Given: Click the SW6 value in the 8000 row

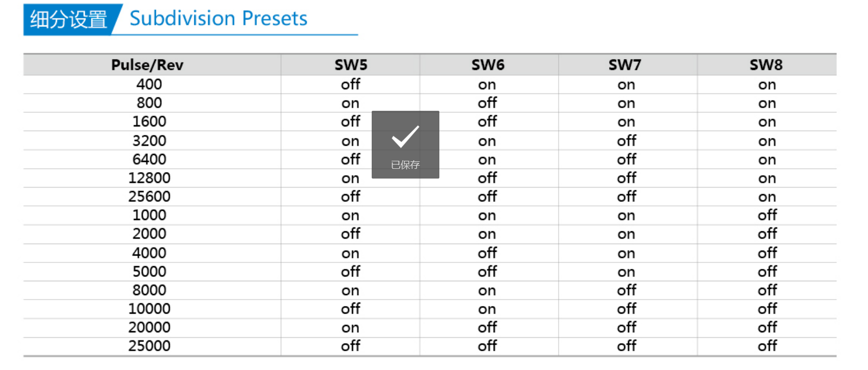Looking at the screenshot, I should pyautogui.click(x=487, y=290).
